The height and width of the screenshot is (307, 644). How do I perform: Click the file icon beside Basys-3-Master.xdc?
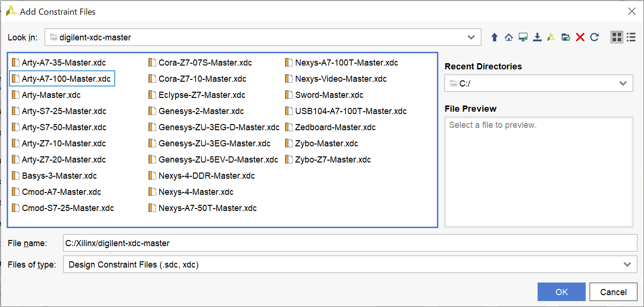pos(16,176)
